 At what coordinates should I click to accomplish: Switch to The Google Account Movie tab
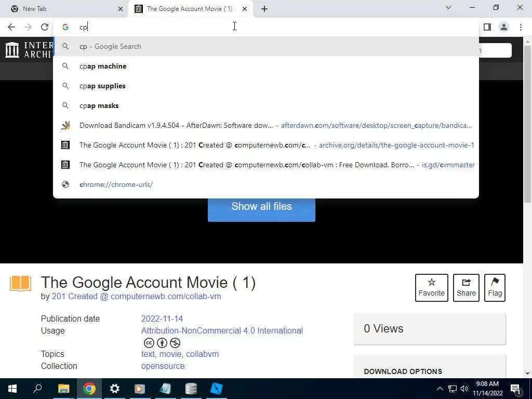coord(191,9)
